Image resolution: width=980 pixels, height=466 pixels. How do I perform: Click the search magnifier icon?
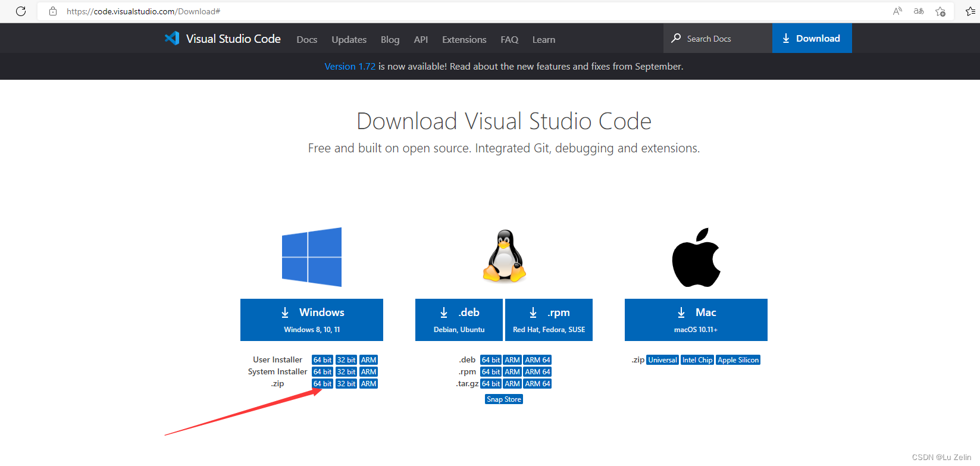pos(676,38)
